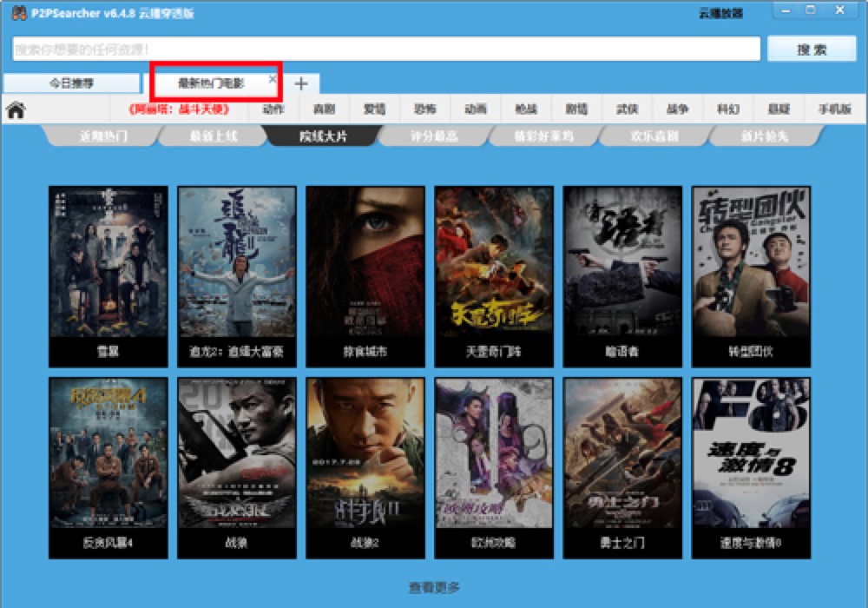Open the 速度与激情8 movie poster
Screen dimensions: 868x608
(x=751, y=468)
